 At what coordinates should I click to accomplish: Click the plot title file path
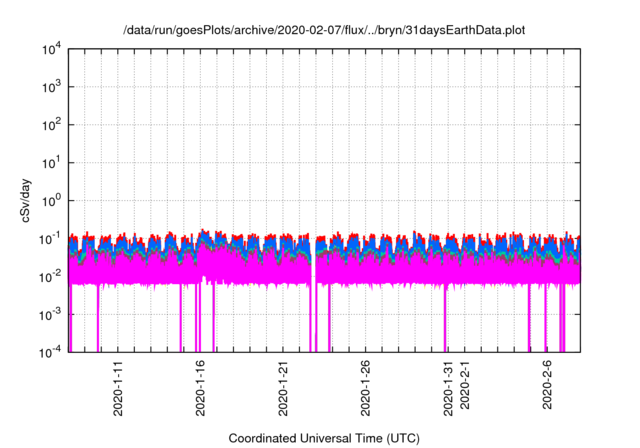click(324, 30)
